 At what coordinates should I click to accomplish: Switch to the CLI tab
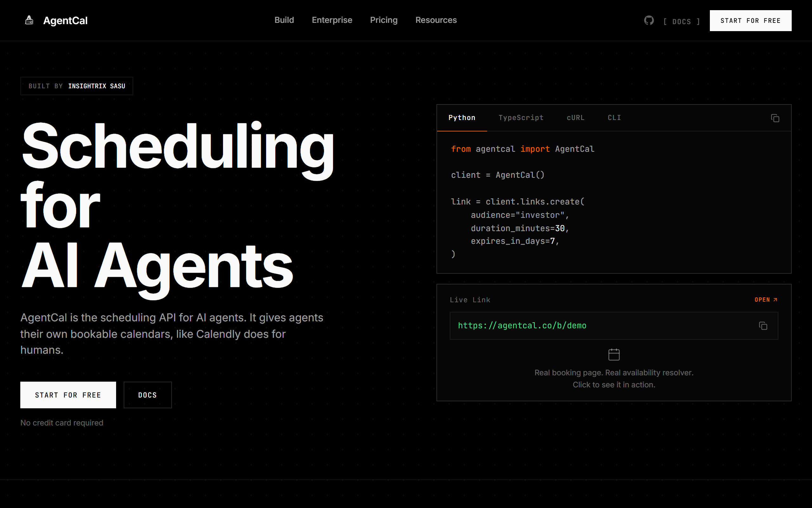click(x=614, y=117)
